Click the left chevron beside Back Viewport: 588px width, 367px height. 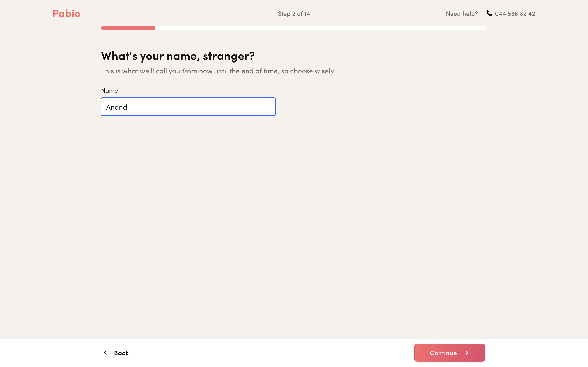(x=105, y=352)
